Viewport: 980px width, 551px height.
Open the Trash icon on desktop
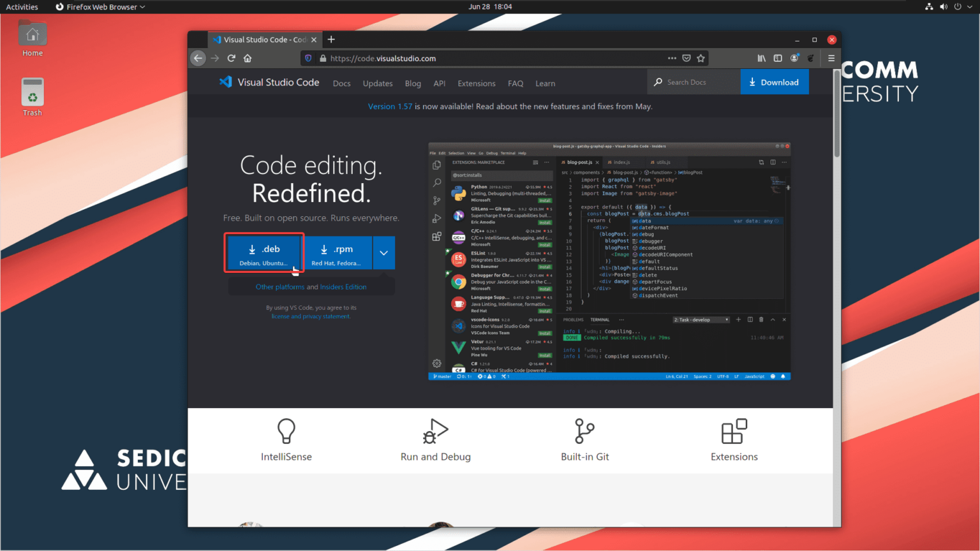coord(33,97)
